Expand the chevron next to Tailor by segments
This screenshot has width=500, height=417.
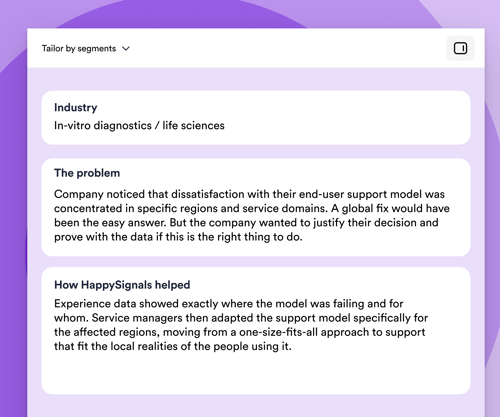pyautogui.click(x=126, y=49)
